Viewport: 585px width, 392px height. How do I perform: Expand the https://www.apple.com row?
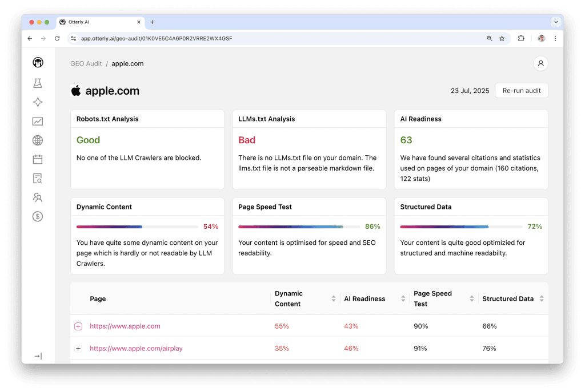[x=78, y=326]
